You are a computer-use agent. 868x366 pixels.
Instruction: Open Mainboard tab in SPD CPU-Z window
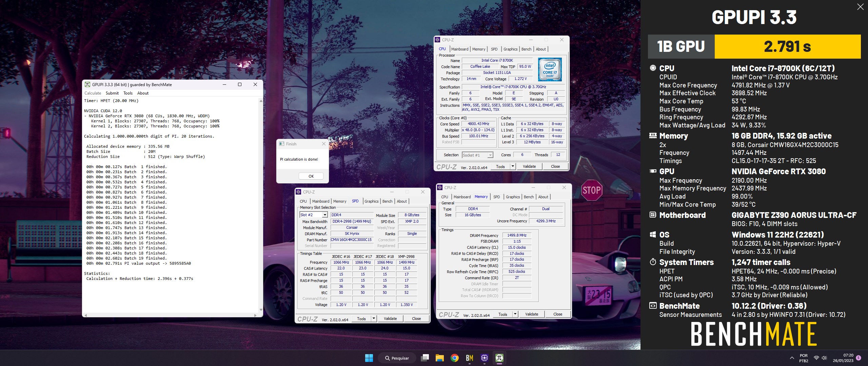pyautogui.click(x=320, y=201)
